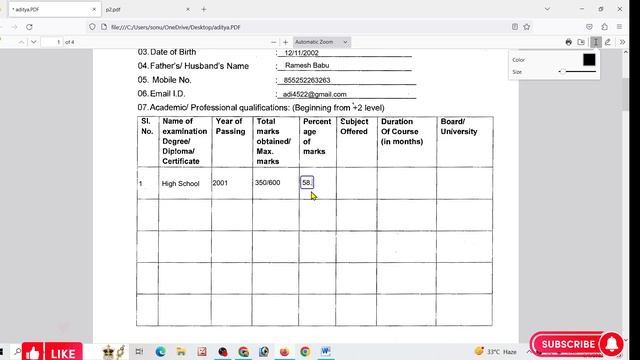
Task: Bookmark this page with the star icon
Action: point(527,27)
